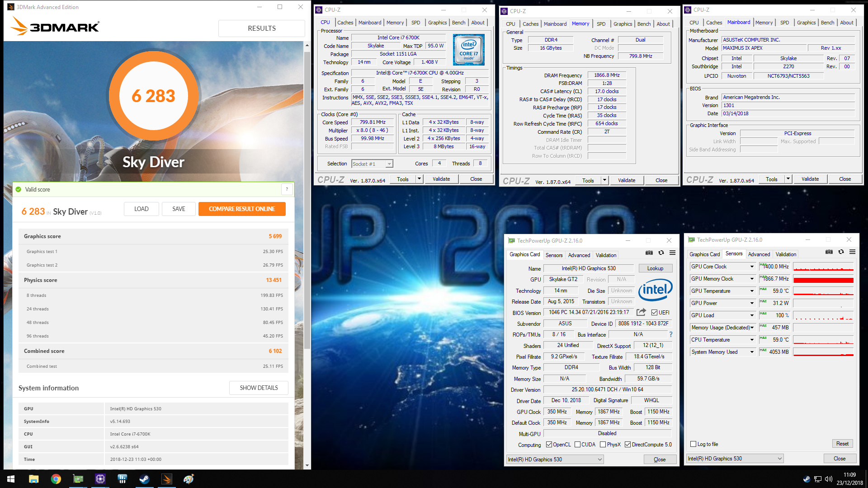Click the Bus Interface question mark icon

click(670, 334)
